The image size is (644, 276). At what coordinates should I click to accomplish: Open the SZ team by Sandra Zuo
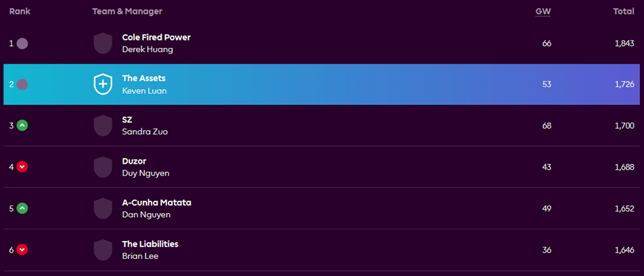coord(127,120)
